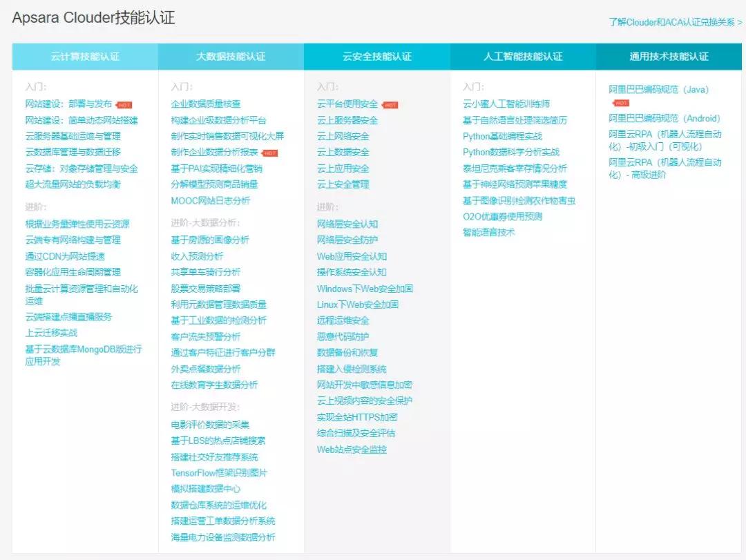
Task: Open 智能语音技术 link
Action: click(x=488, y=232)
